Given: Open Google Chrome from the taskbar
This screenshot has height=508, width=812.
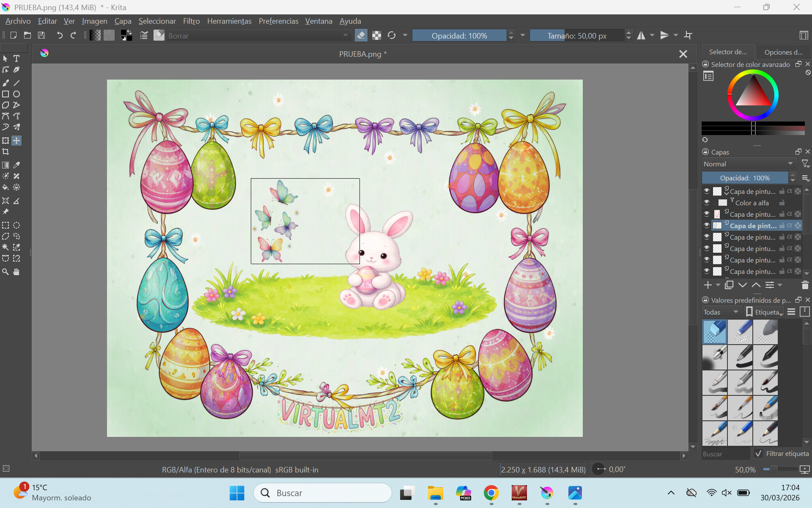Looking at the screenshot, I should 491,493.
